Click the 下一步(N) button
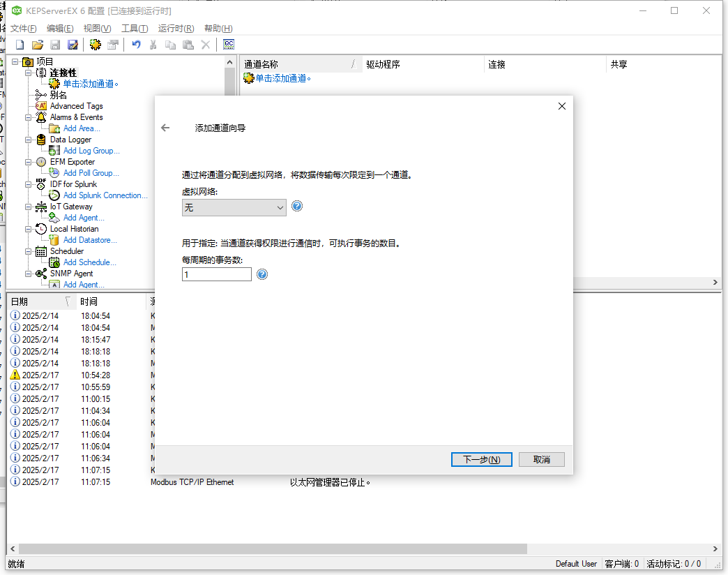The image size is (728, 575). coord(481,459)
